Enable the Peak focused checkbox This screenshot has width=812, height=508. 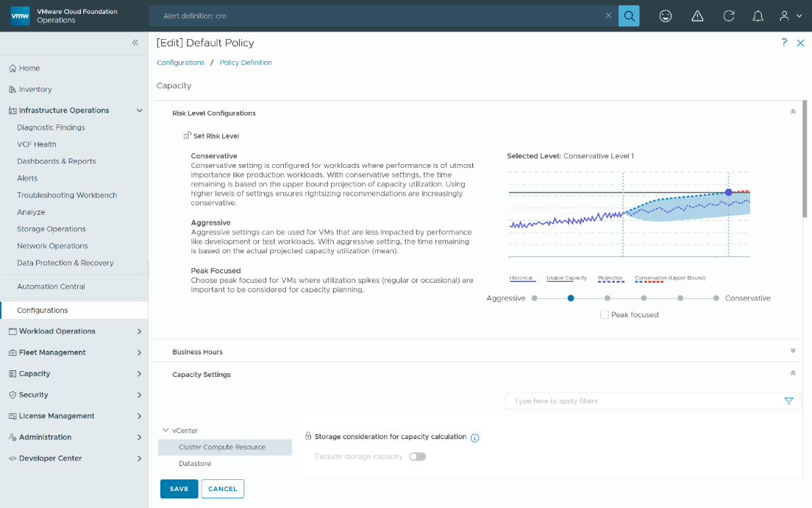coord(604,314)
